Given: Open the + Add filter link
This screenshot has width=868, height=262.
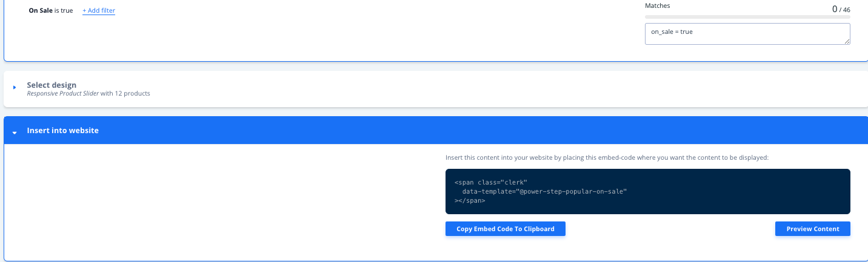Looking at the screenshot, I should click(99, 11).
